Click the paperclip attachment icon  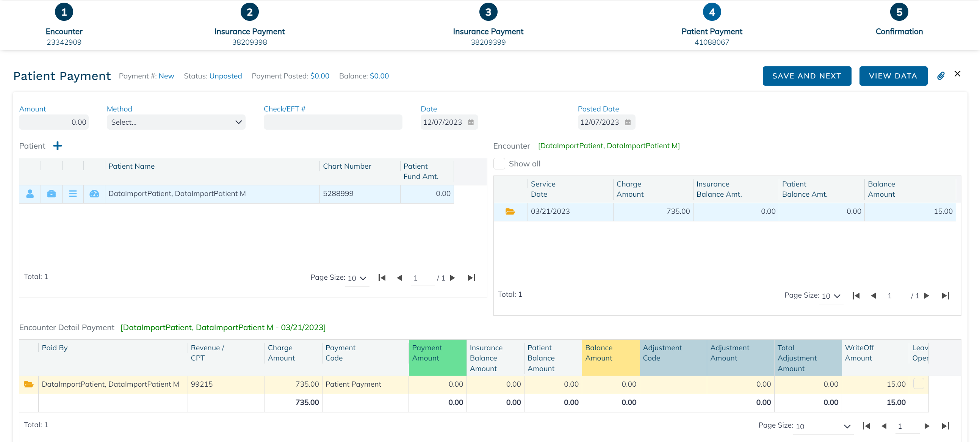point(941,76)
